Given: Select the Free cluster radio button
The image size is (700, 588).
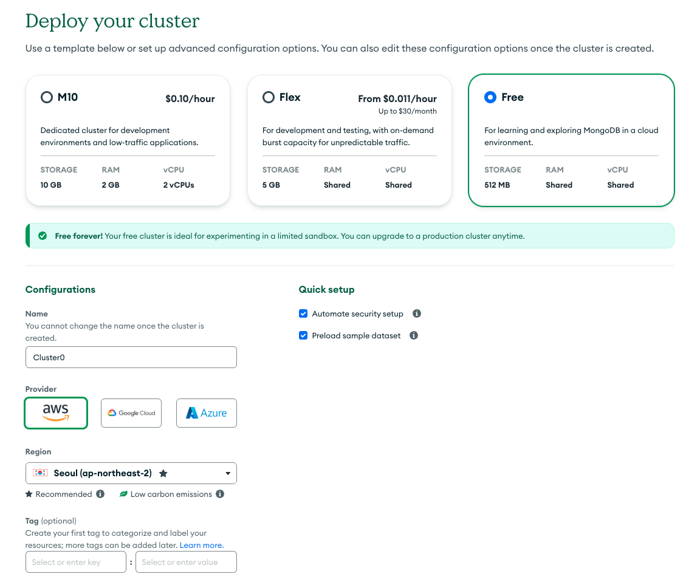Looking at the screenshot, I should coord(490,97).
